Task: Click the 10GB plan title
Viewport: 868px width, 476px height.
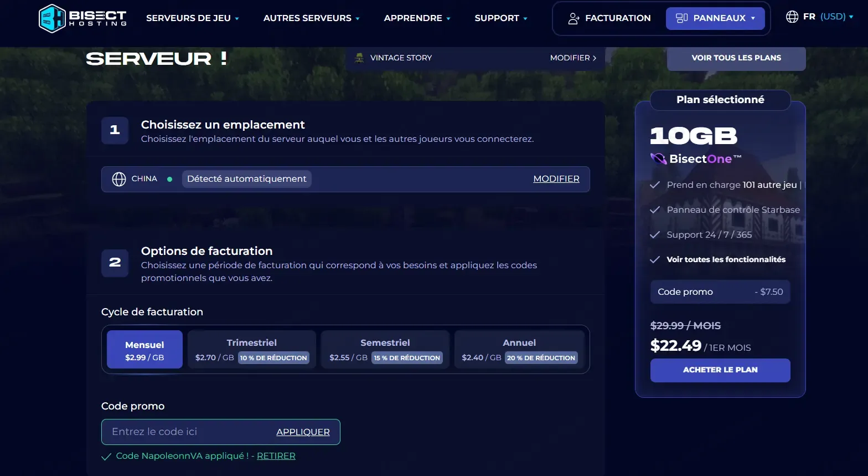Action: tap(694, 136)
